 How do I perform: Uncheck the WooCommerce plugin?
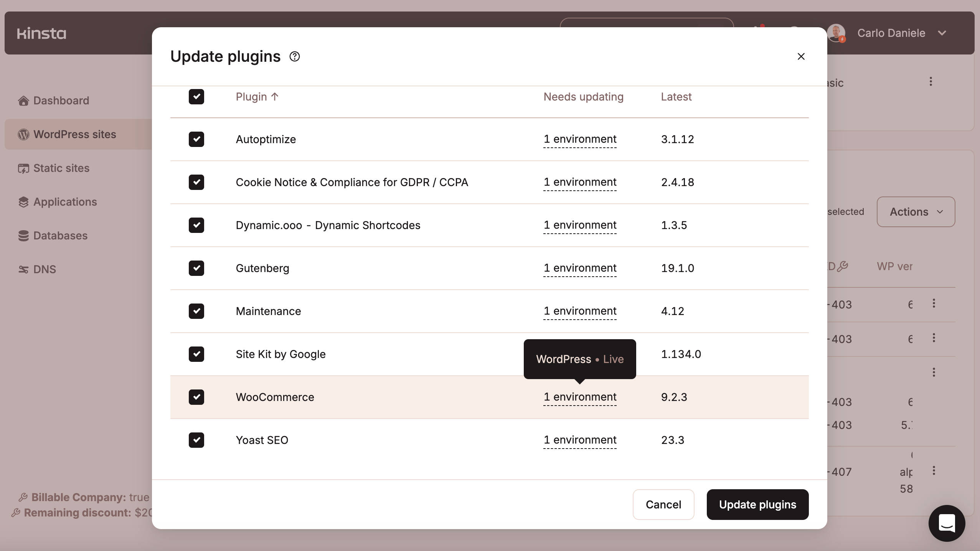[x=196, y=397]
